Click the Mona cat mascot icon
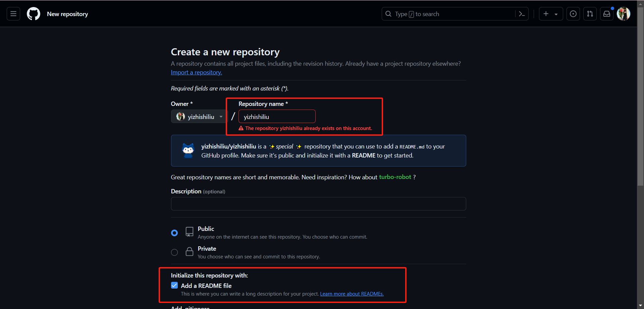The image size is (644, 309). [188, 150]
